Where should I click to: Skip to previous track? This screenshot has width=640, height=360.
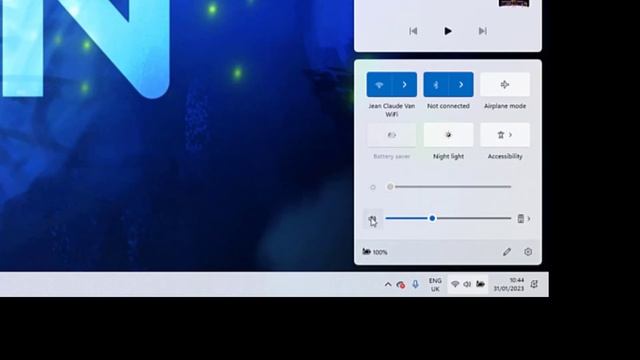coord(413,31)
